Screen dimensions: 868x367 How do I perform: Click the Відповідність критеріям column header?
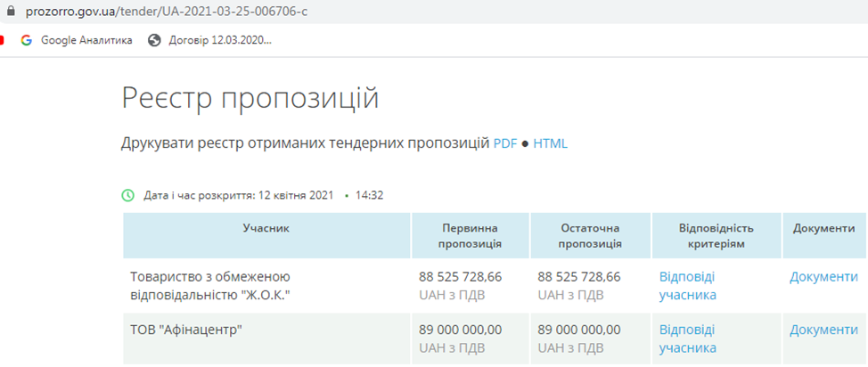[x=717, y=236]
